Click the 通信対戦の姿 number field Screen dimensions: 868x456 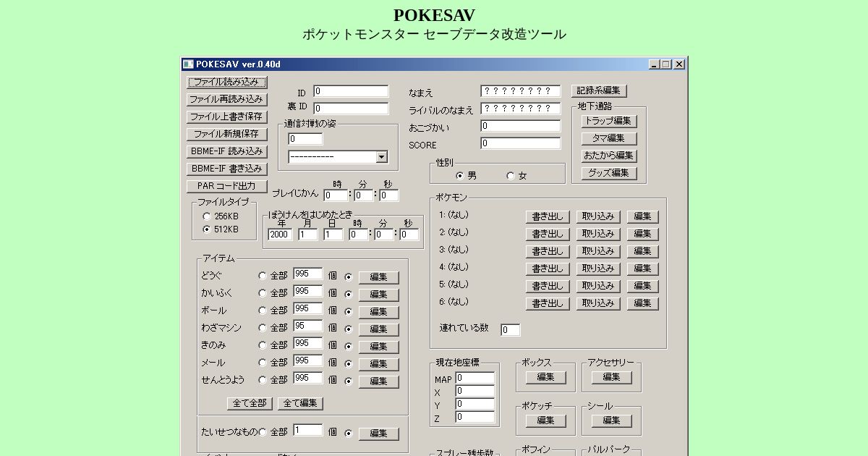pyautogui.click(x=305, y=139)
